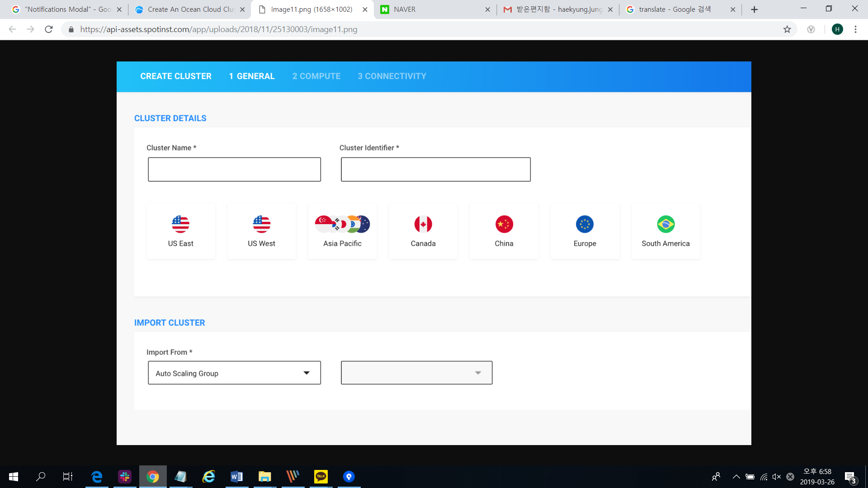Image resolution: width=868 pixels, height=488 pixels.
Task: Click the clock and date display
Action: (817, 477)
